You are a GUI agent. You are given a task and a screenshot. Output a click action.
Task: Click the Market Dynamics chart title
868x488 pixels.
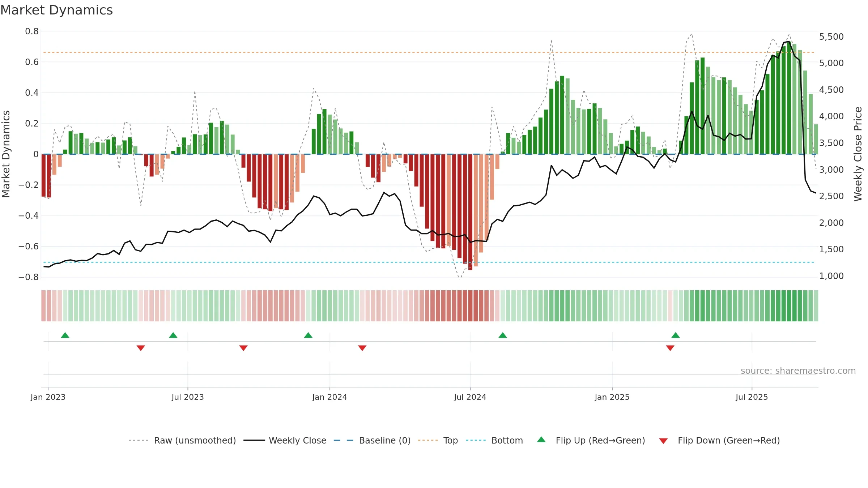(x=56, y=10)
